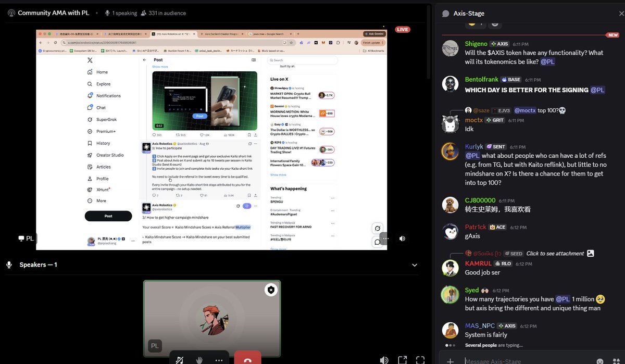Click Show more under Live on X

coord(278,175)
